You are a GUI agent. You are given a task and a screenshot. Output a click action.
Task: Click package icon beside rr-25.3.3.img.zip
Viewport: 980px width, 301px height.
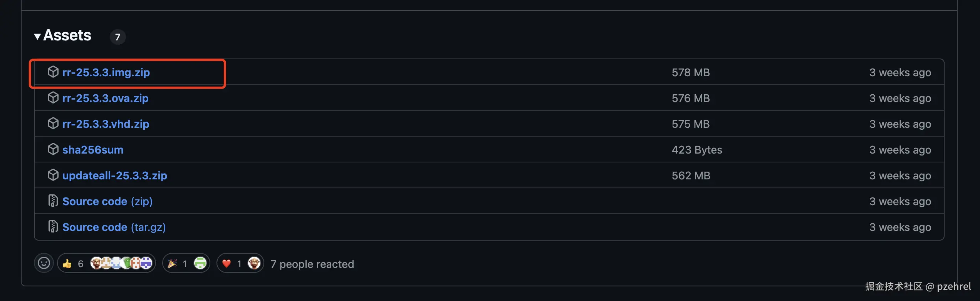point(53,72)
